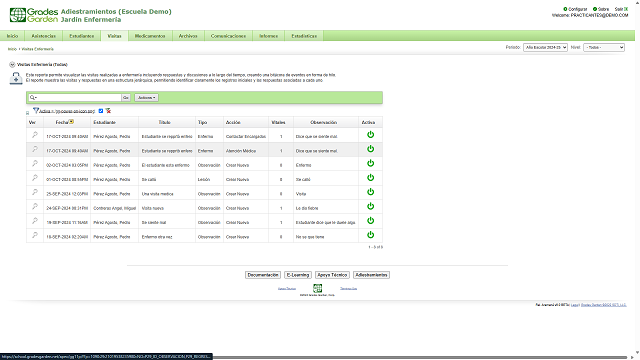640x360 pixels.
Task: Sort by the Título column header
Action: tap(164, 122)
